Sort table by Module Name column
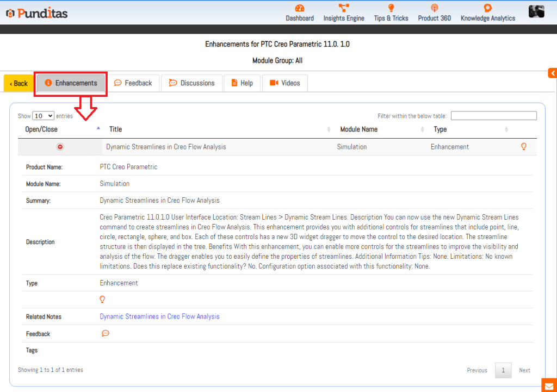 (382, 129)
